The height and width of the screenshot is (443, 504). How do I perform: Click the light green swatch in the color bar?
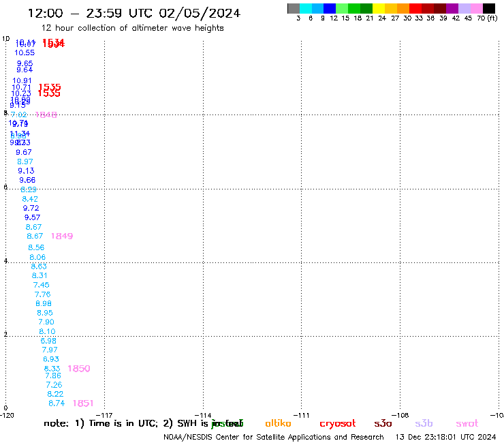coord(342,8)
